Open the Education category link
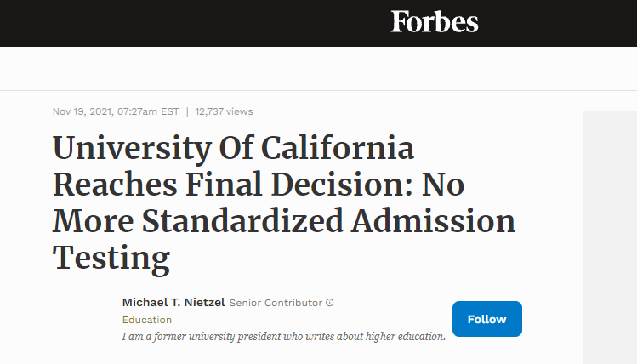 [x=147, y=320]
